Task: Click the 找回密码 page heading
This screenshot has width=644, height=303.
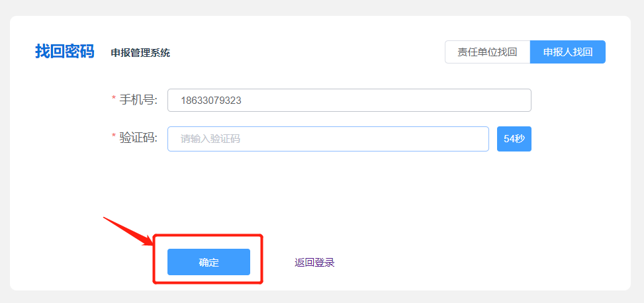Action: click(64, 52)
